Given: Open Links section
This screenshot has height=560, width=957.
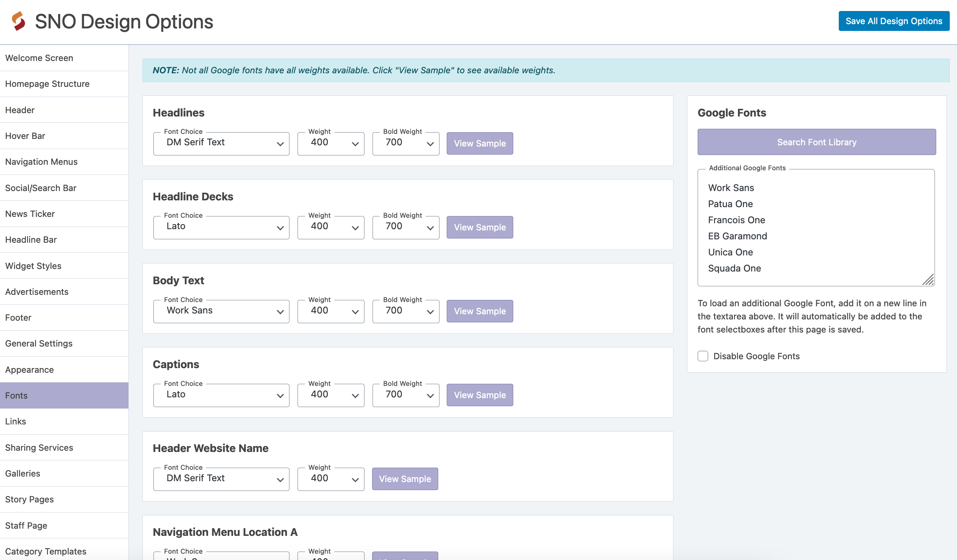Looking at the screenshot, I should pos(64,421).
